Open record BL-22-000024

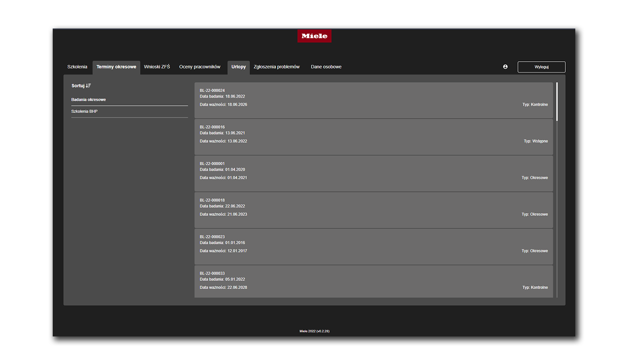coord(374,100)
